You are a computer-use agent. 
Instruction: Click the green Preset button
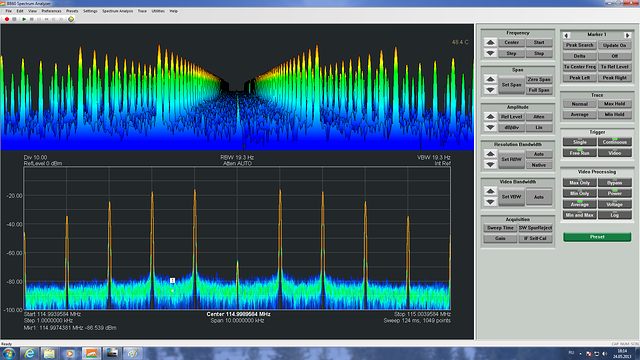[x=597, y=237]
